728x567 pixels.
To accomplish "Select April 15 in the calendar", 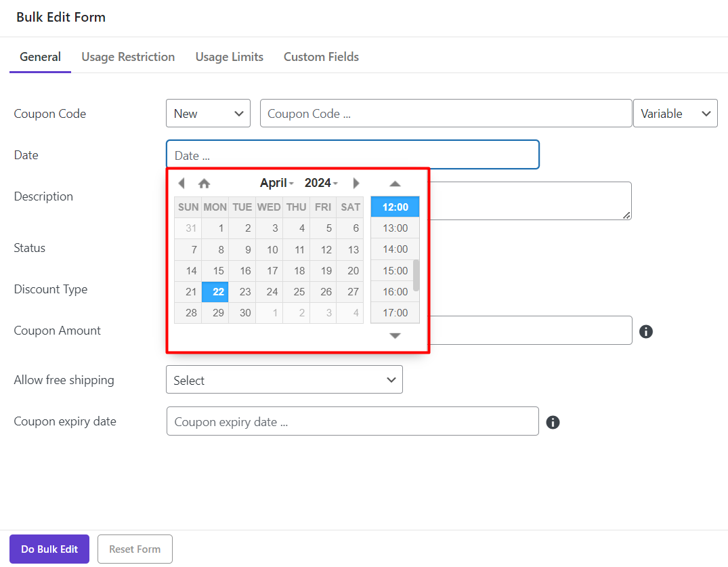I will click(218, 271).
